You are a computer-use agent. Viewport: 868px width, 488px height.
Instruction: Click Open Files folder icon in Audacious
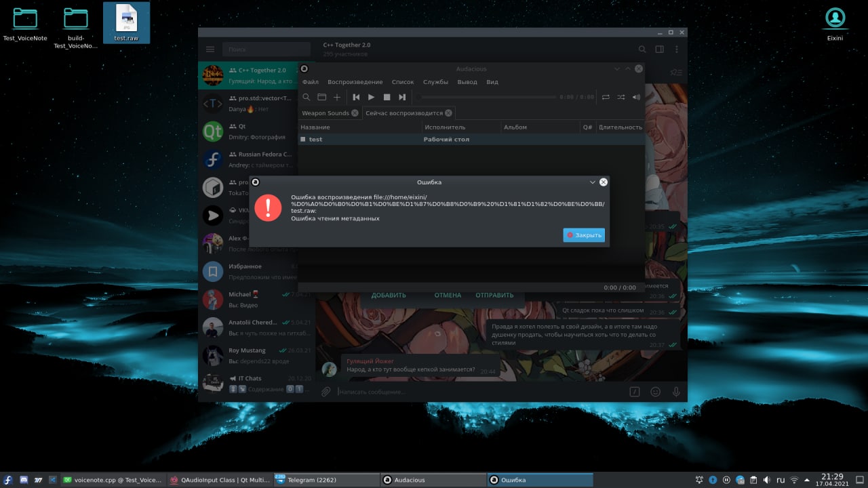point(322,98)
